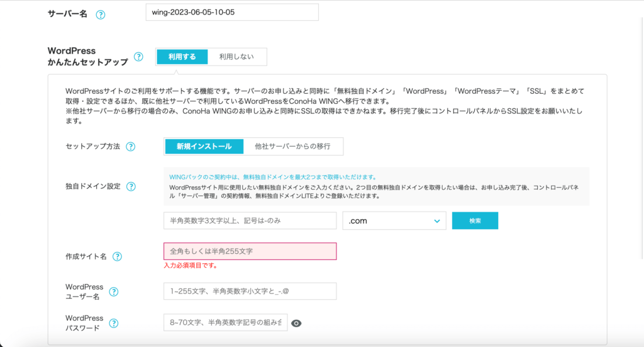The image size is (644, 347).
Task: Focus the WordPressパスワード input field
Action: [x=226, y=322]
